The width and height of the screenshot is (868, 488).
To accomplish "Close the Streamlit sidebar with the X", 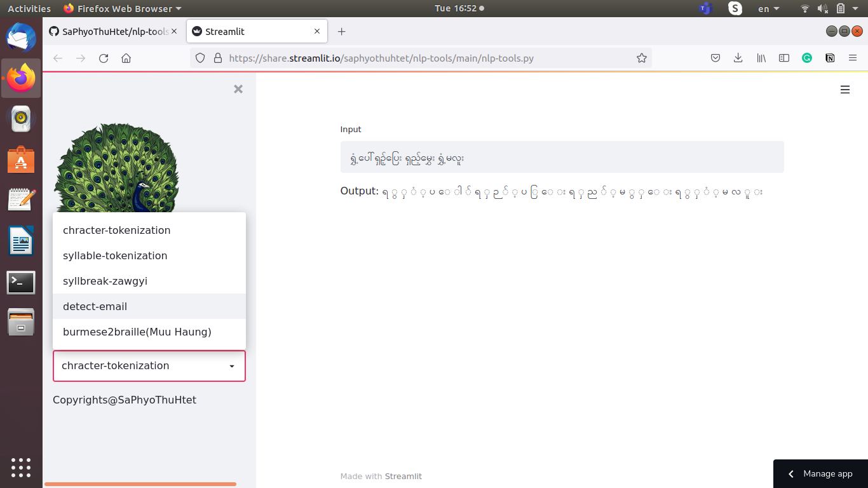I will tap(238, 90).
